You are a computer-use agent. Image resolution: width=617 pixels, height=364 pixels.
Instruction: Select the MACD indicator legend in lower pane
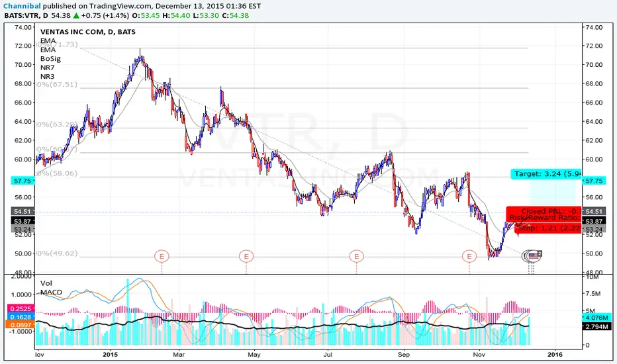click(51, 293)
